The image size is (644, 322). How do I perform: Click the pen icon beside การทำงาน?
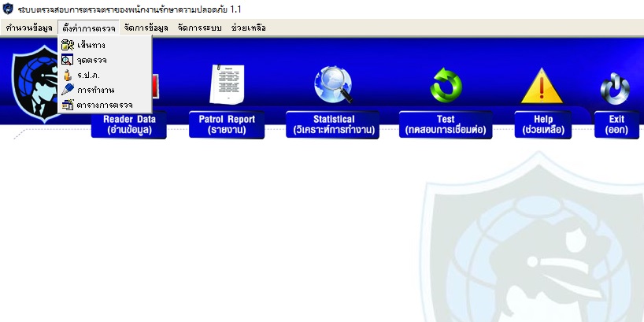68,90
